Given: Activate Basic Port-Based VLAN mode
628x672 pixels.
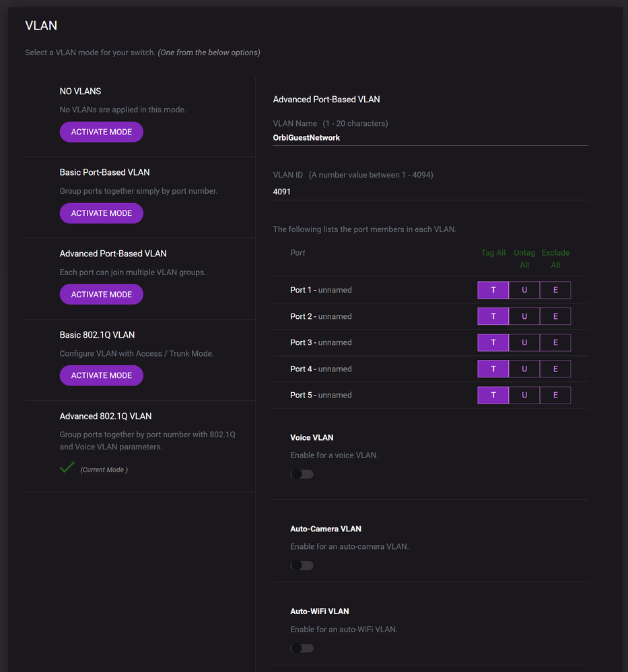Looking at the screenshot, I should (101, 213).
